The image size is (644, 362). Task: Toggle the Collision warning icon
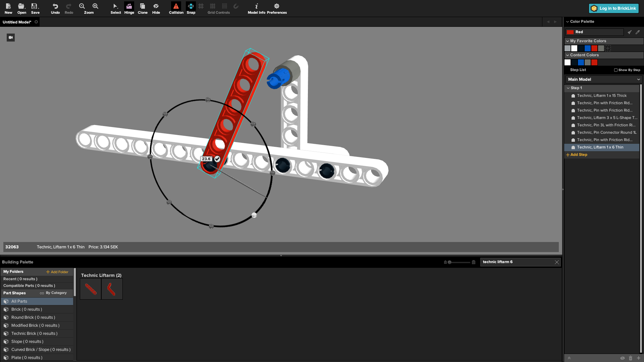pos(176,8)
